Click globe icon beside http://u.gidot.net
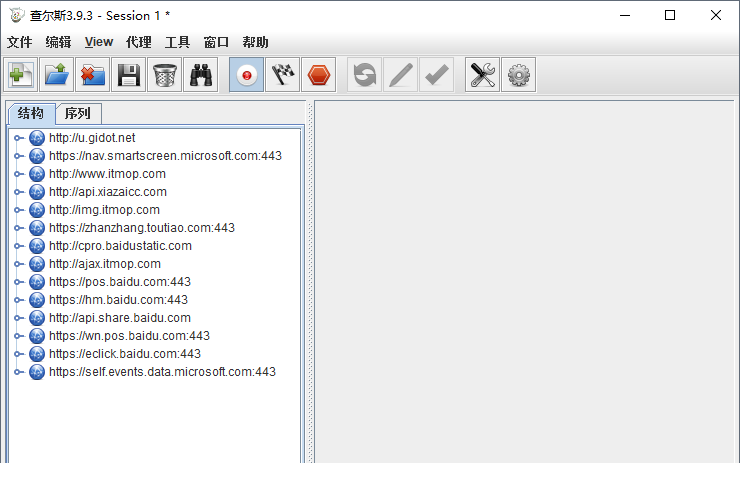This screenshot has height=481, width=740. (37, 138)
